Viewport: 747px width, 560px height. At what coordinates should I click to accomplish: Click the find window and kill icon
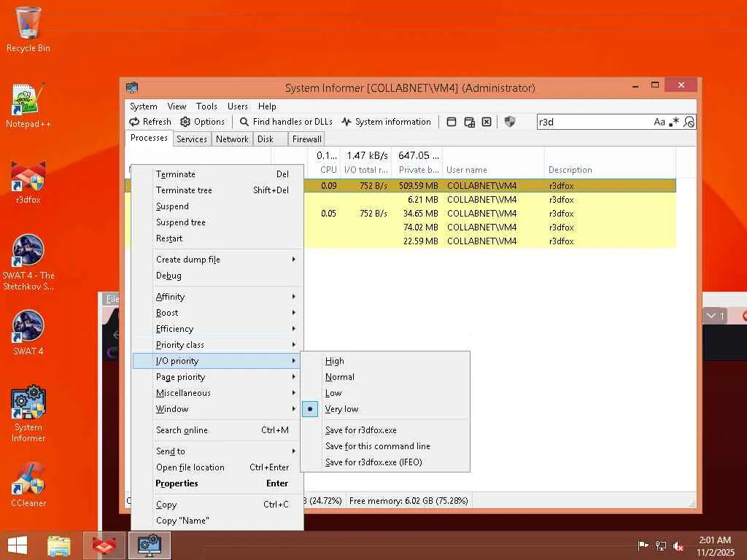click(x=487, y=122)
